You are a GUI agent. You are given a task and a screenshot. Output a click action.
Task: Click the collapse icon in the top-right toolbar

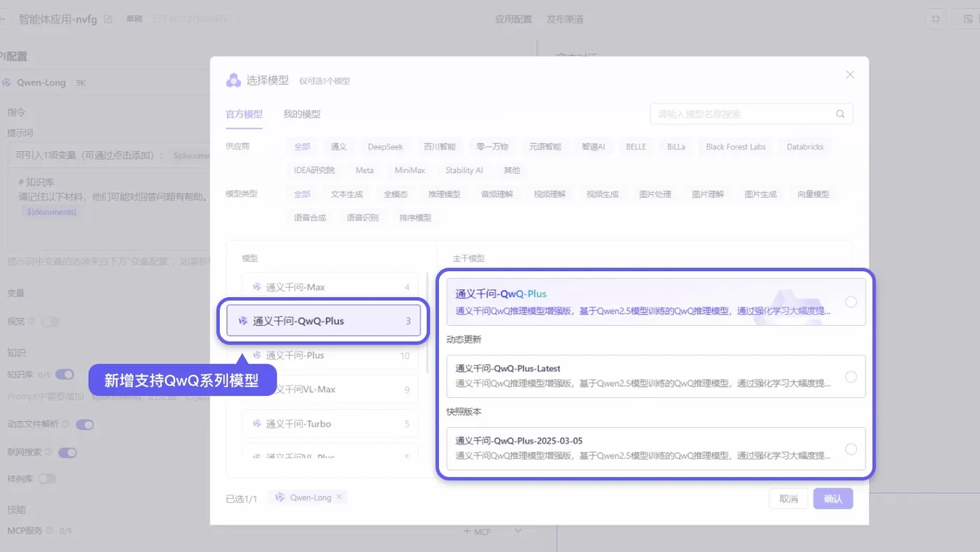(936, 19)
